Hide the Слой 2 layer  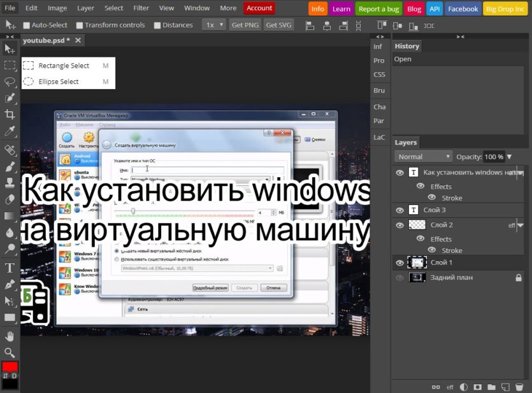400,225
